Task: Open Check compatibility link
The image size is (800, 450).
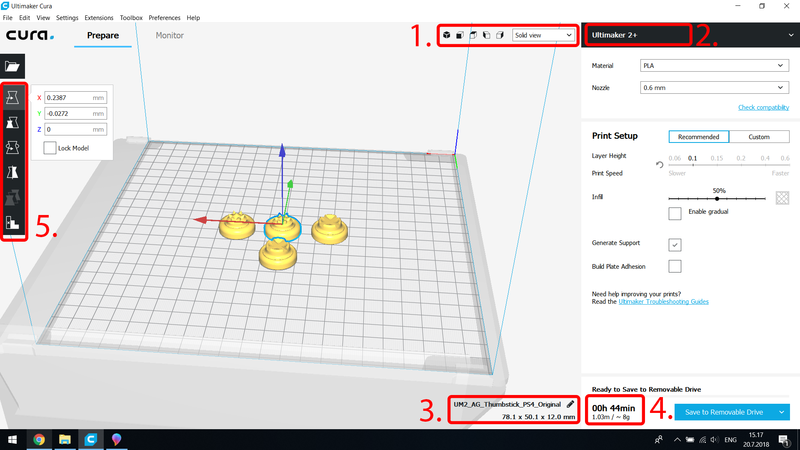Action: pyautogui.click(x=763, y=107)
